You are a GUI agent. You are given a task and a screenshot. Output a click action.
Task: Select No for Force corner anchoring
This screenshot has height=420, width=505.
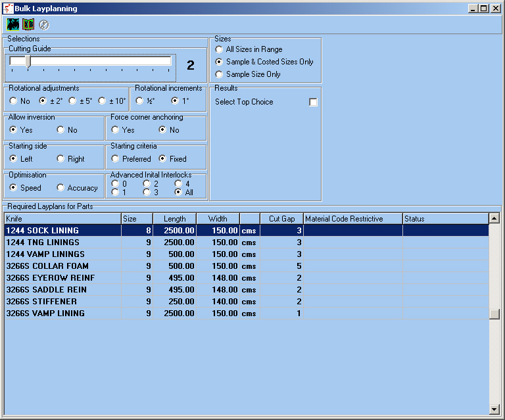click(x=162, y=129)
